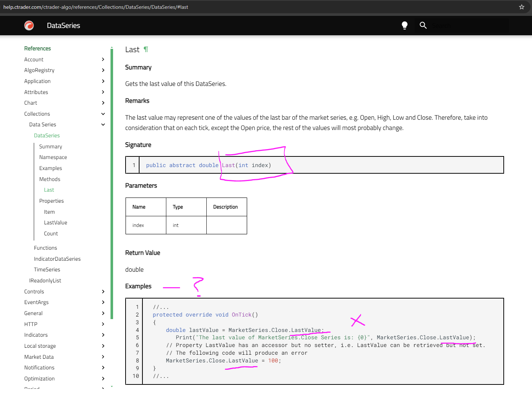Jump to the Namespace section

[x=53, y=157]
